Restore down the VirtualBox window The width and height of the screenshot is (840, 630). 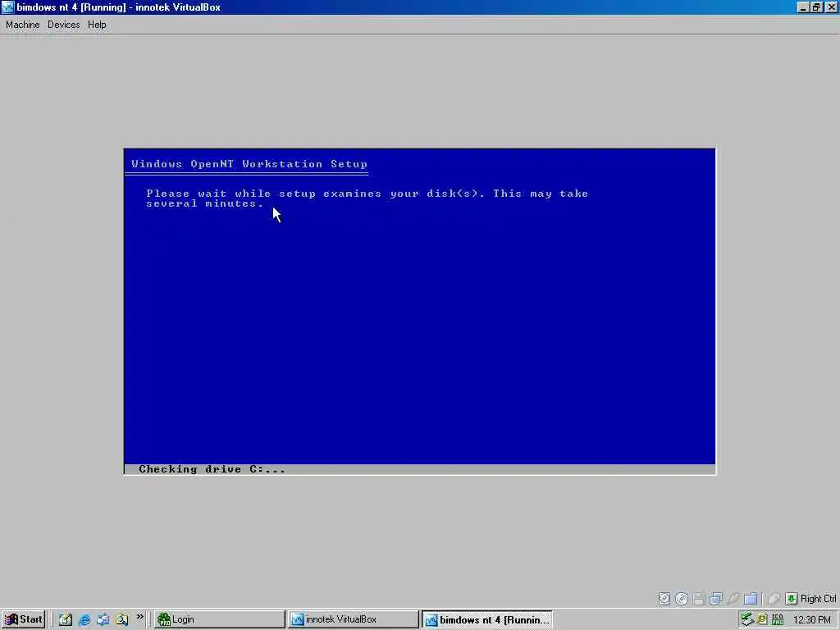tap(815, 7)
